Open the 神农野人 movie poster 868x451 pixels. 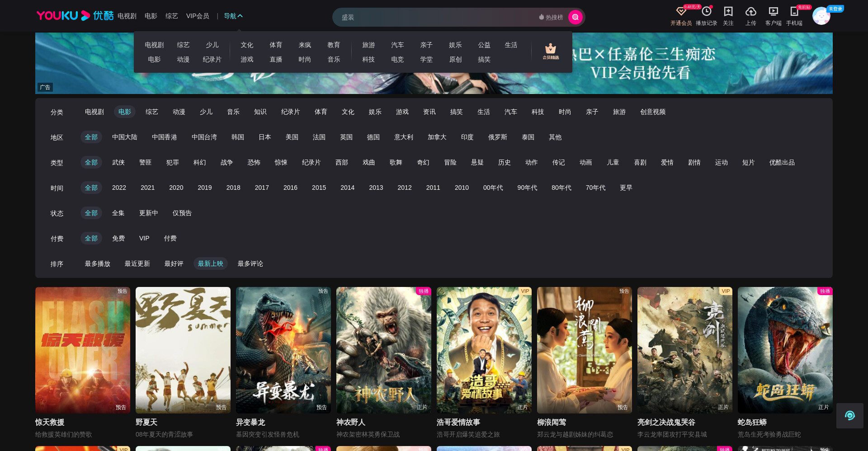pos(384,350)
